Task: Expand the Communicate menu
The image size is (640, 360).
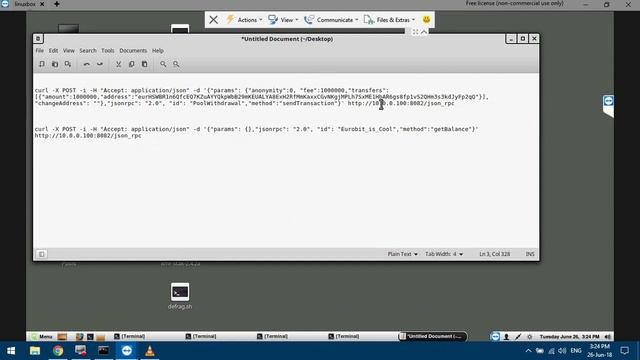Action: (x=331, y=20)
